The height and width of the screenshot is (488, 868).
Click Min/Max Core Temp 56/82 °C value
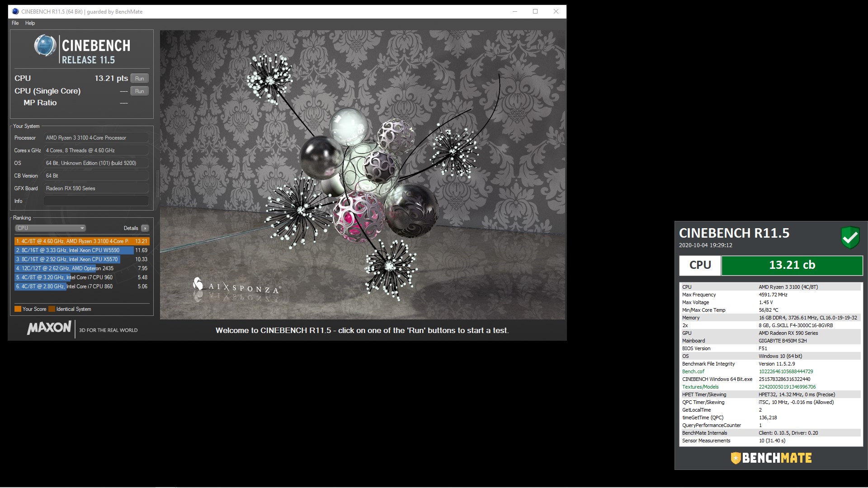768,310
